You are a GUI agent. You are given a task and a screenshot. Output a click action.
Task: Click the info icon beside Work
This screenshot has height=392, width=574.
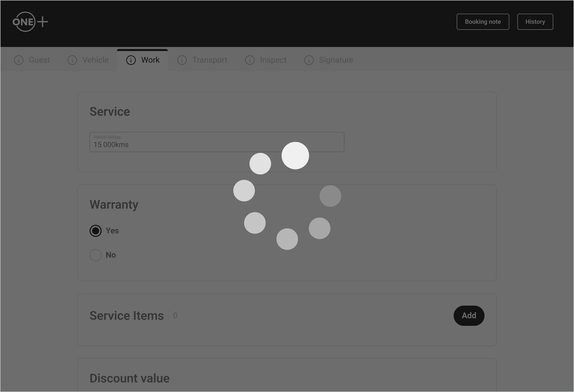pos(131,60)
